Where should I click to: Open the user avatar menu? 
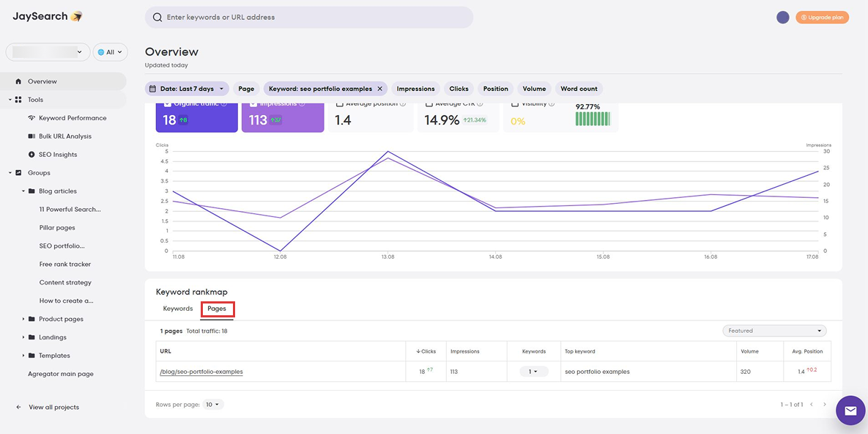(783, 17)
